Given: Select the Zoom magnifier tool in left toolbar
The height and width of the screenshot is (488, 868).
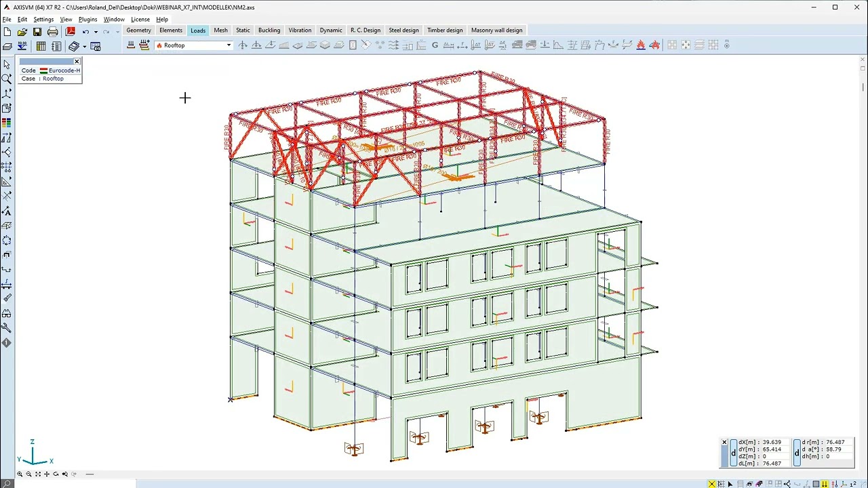Looking at the screenshot, I should pyautogui.click(x=7, y=79).
